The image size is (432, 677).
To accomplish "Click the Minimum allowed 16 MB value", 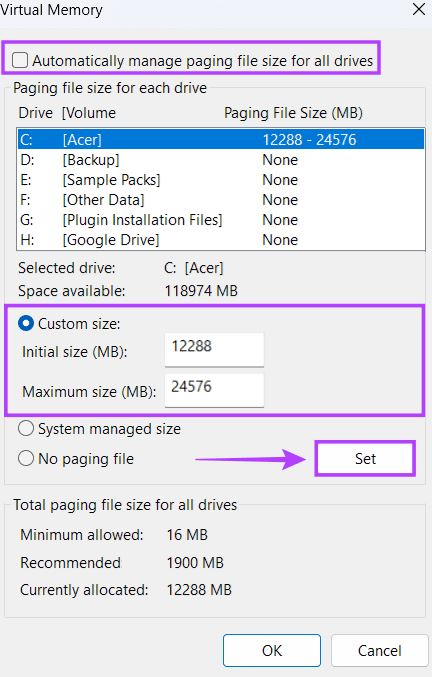I will tap(187, 535).
